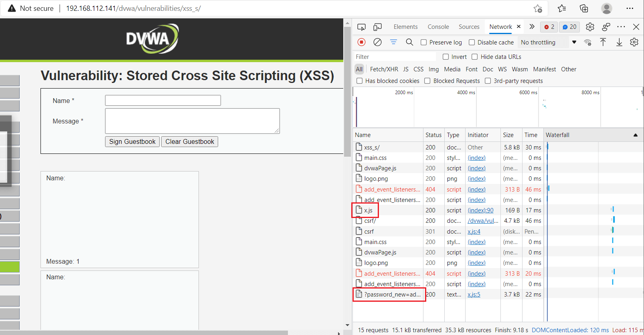The height and width of the screenshot is (335, 644).
Task: Open DevTools customize ellipsis menu
Action: (x=621, y=27)
